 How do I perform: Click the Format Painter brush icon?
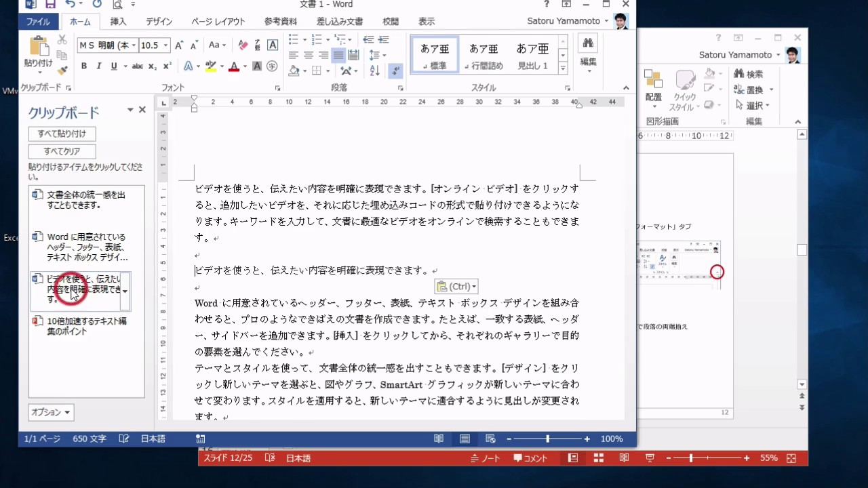62,70
